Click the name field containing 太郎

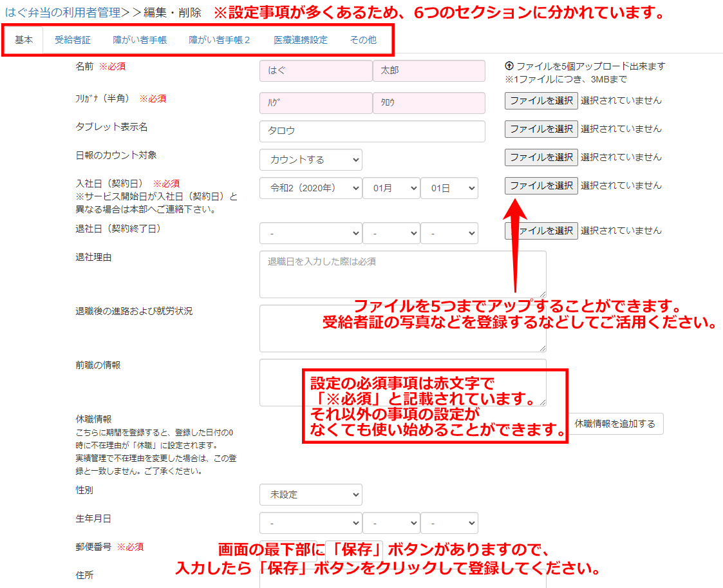point(429,71)
